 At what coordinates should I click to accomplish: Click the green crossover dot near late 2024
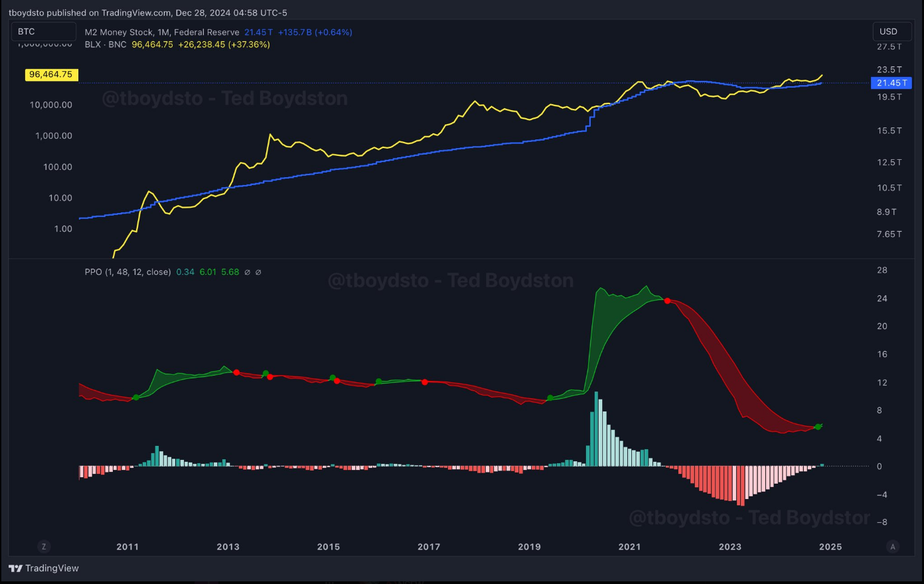coord(818,427)
